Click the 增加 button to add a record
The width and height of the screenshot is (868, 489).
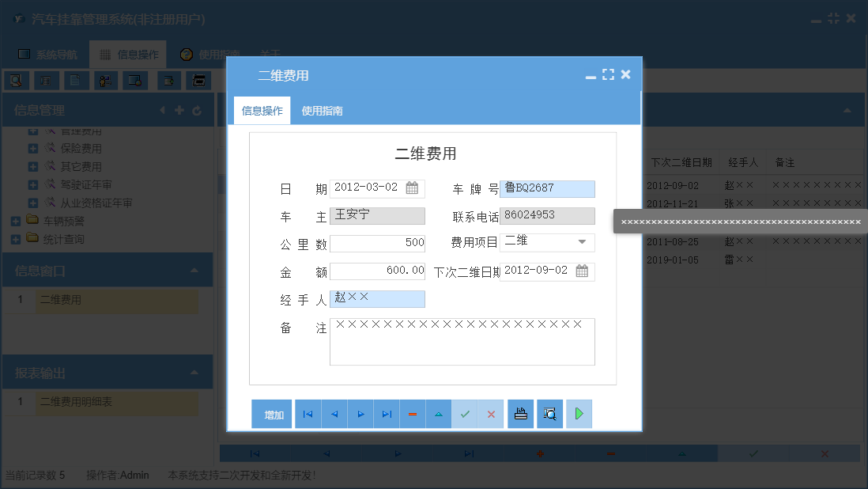click(271, 414)
